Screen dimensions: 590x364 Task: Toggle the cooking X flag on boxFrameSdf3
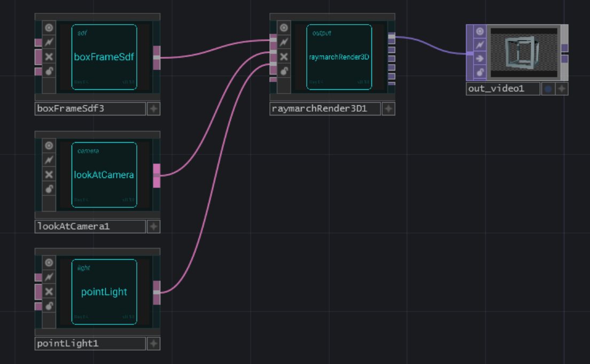coord(49,57)
